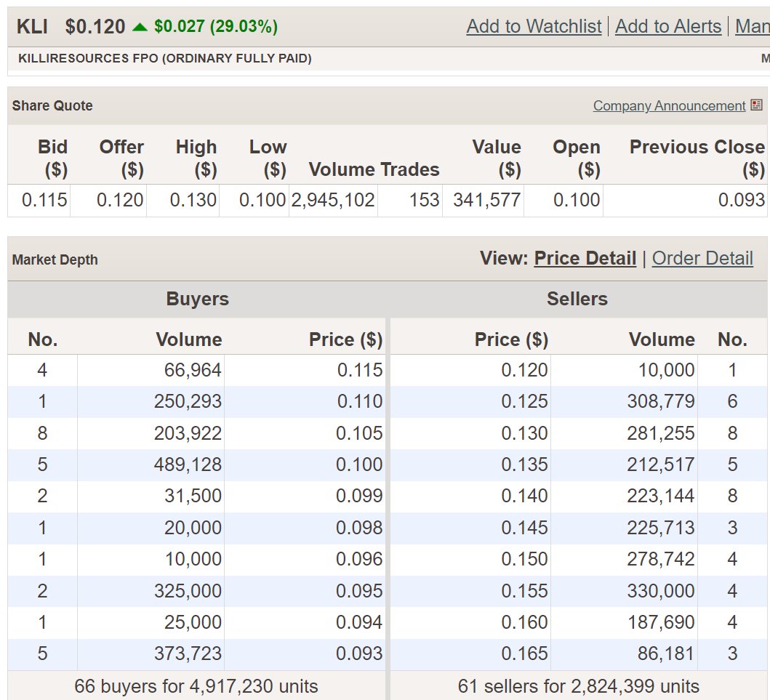Click seller volume 278,742

coord(660,560)
